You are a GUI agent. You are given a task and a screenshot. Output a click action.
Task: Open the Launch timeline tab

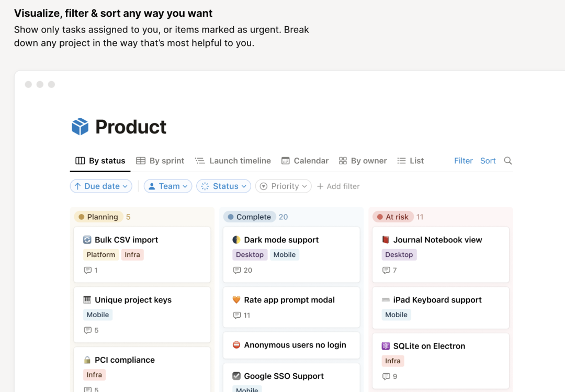[x=233, y=161]
